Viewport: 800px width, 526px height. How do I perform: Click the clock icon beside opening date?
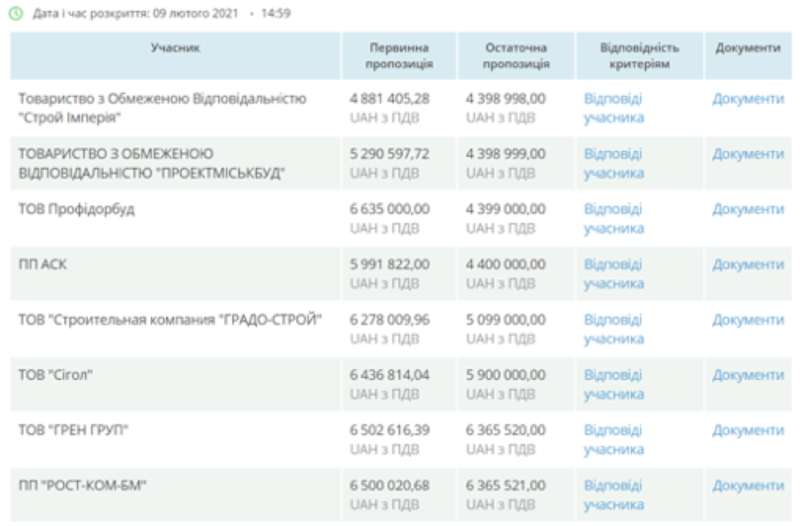(16, 15)
